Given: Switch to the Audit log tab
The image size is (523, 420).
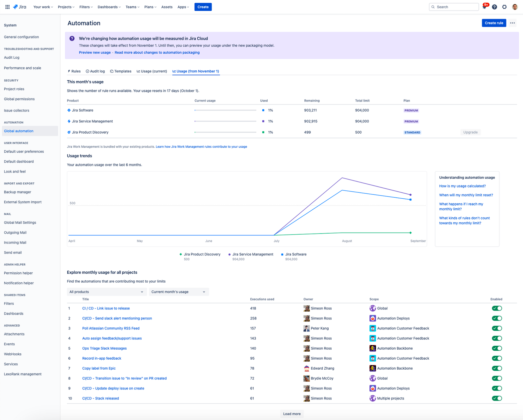Looking at the screenshot, I should point(95,71).
